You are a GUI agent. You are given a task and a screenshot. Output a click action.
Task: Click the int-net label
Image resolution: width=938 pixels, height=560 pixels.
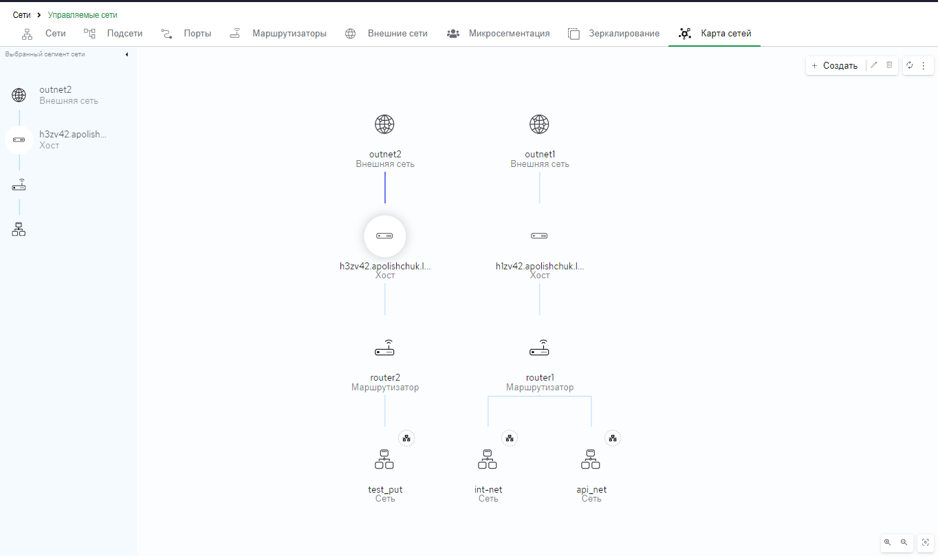click(488, 490)
